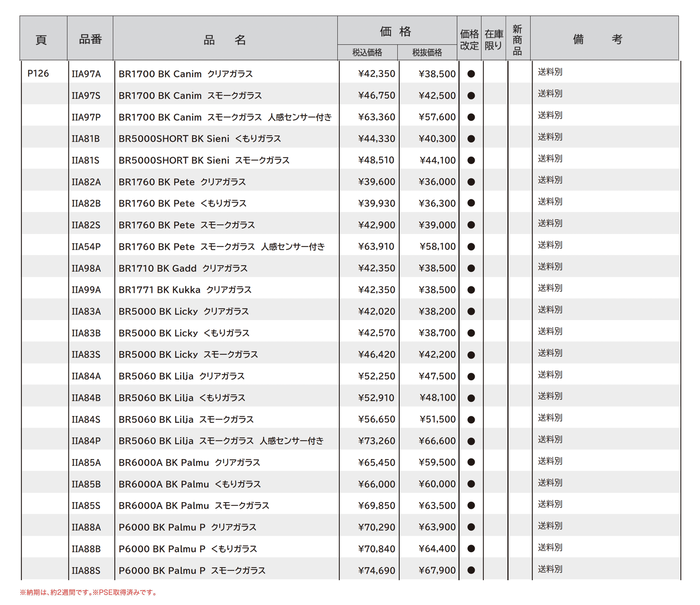The image size is (700, 605).
Task: Click the 税込価格 sub-header
Action: [x=367, y=52]
